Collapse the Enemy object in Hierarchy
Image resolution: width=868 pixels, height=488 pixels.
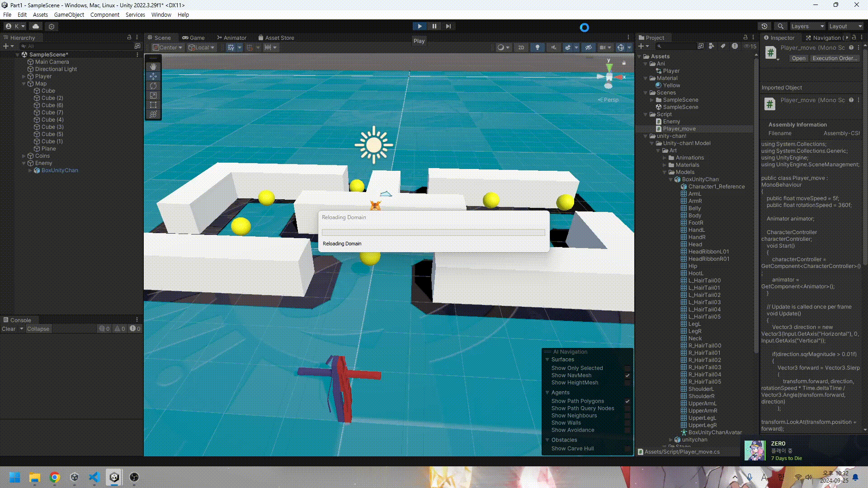click(24, 163)
